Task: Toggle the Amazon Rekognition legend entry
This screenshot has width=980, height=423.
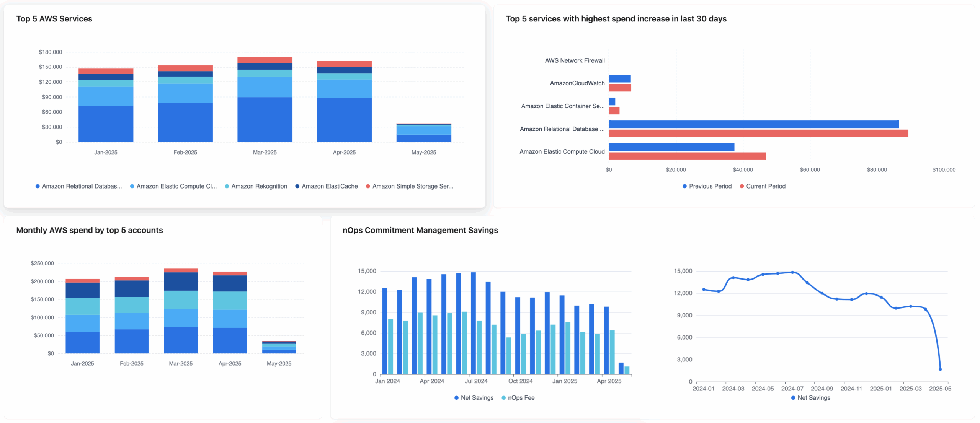Action: pos(256,186)
